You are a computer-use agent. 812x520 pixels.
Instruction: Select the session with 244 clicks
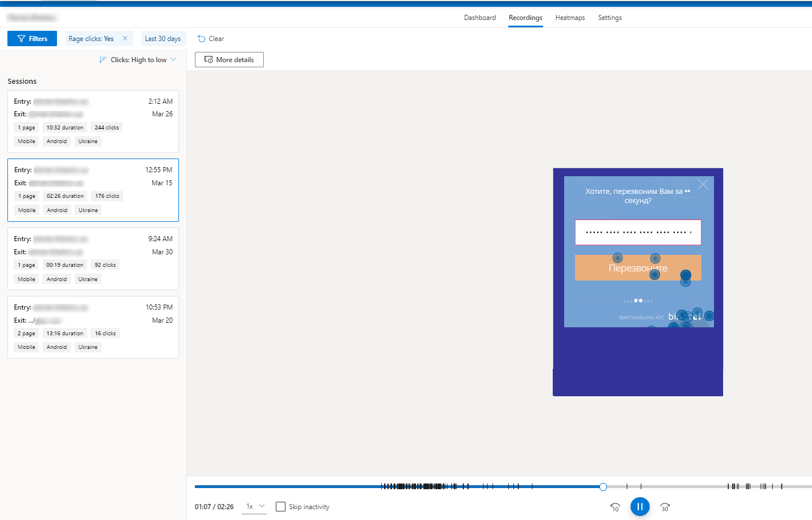93,121
